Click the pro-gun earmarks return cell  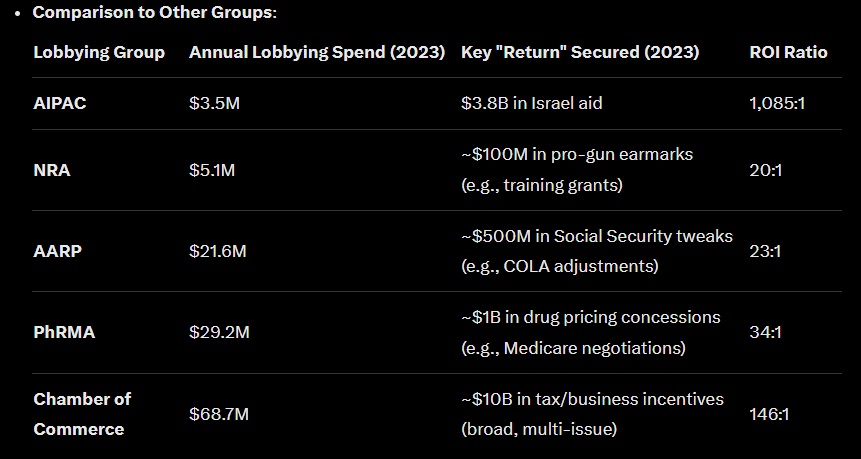[577, 170]
